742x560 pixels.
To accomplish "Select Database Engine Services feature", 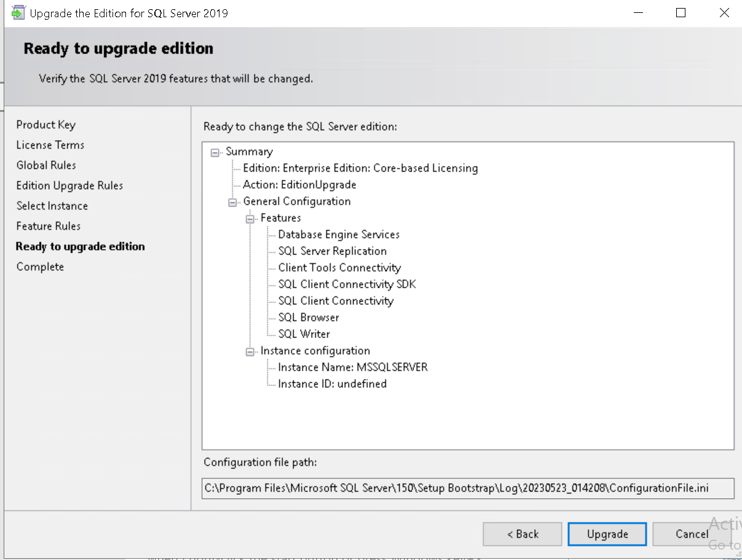I will click(x=339, y=235).
